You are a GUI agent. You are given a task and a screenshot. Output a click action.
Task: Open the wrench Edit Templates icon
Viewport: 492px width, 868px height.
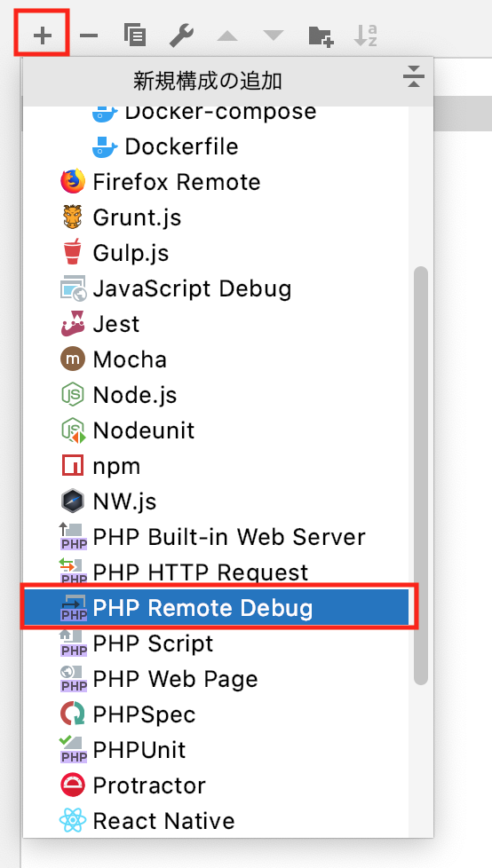point(180,36)
